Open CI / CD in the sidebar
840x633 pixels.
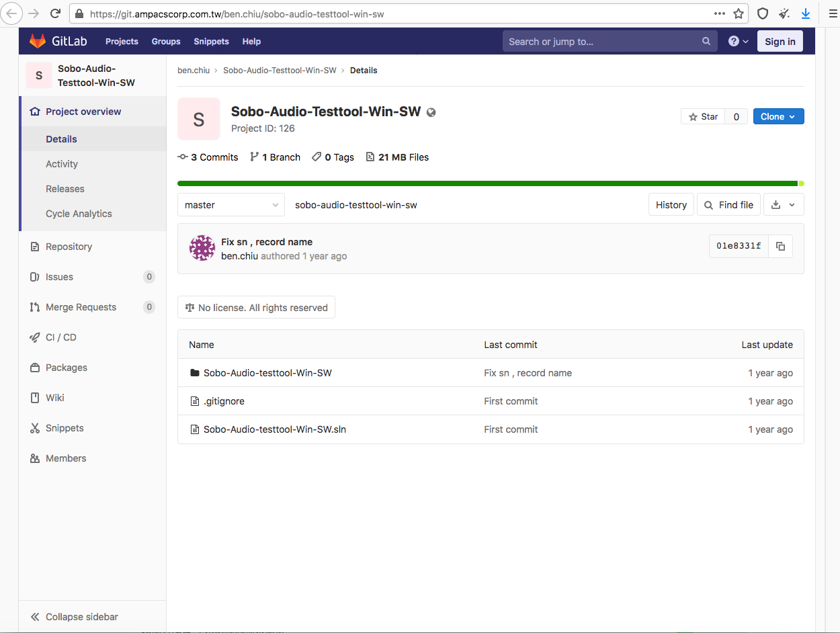[x=93, y=337]
